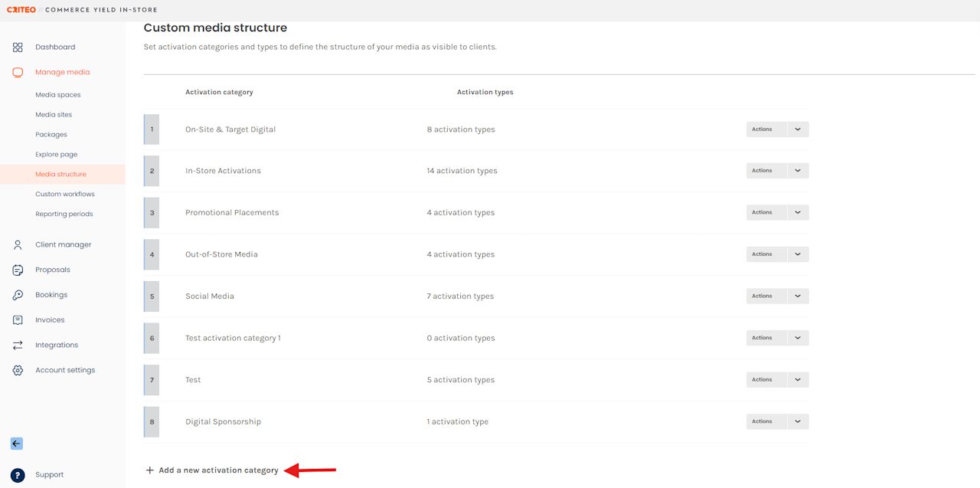Expand Actions dropdown for In-Store Activations
980x488 pixels.
tap(798, 171)
